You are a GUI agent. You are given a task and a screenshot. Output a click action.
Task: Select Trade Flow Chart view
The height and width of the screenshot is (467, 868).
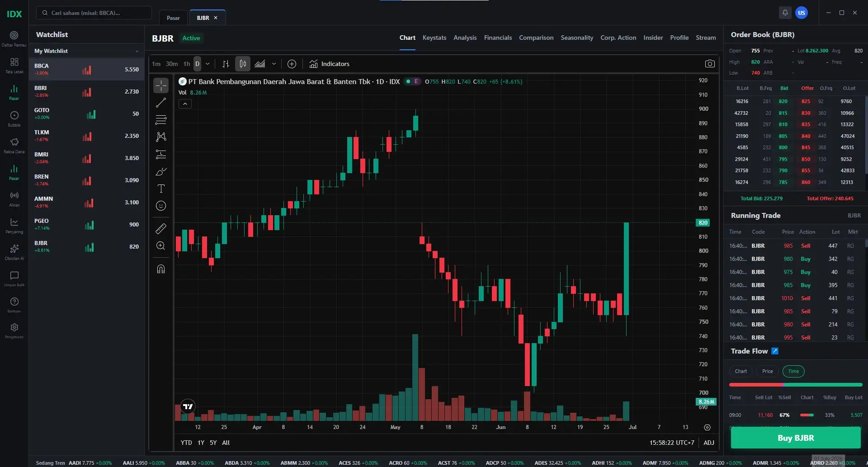pyautogui.click(x=741, y=371)
